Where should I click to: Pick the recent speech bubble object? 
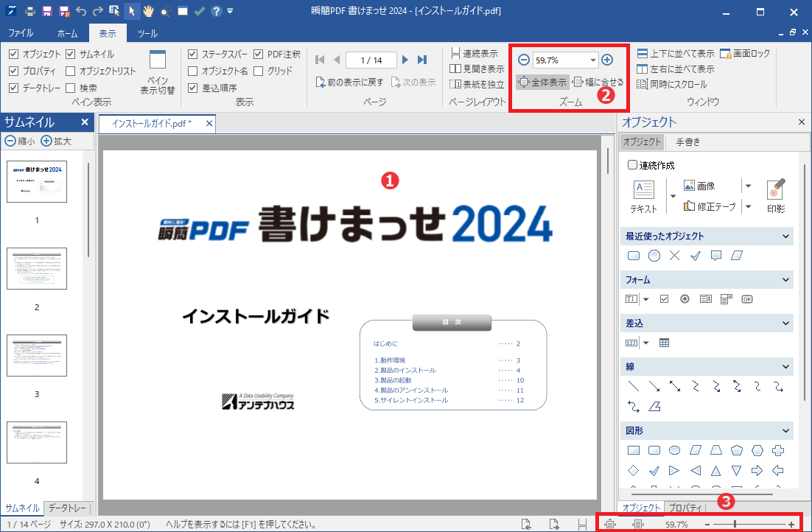(x=715, y=256)
